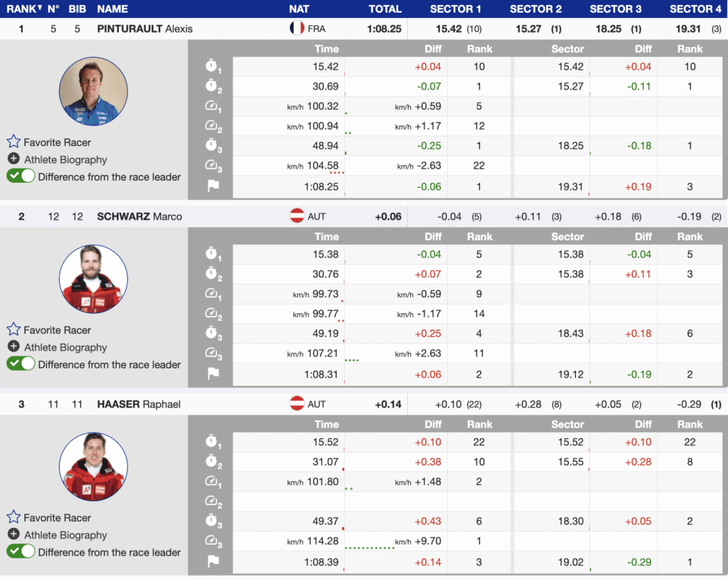
Task: Sort by the TOTAL column header
Action: 385,9
